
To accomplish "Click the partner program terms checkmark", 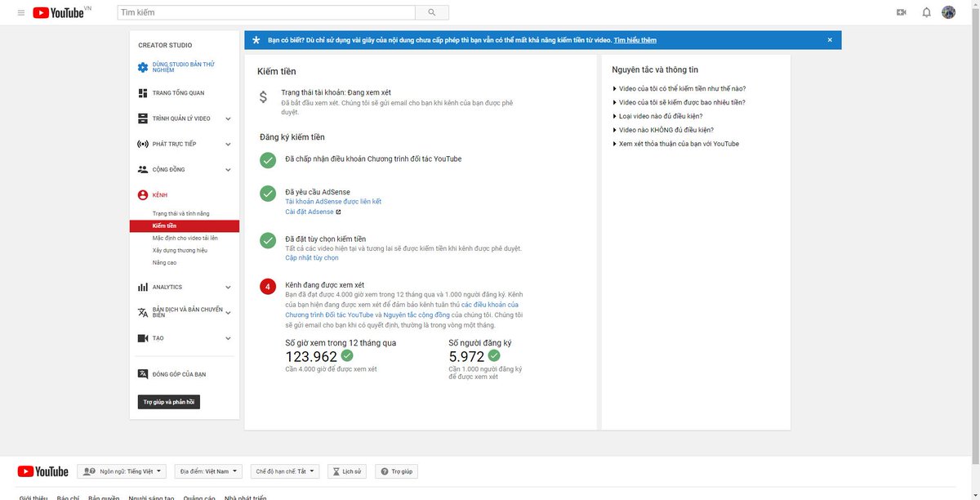I will [x=268, y=159].
